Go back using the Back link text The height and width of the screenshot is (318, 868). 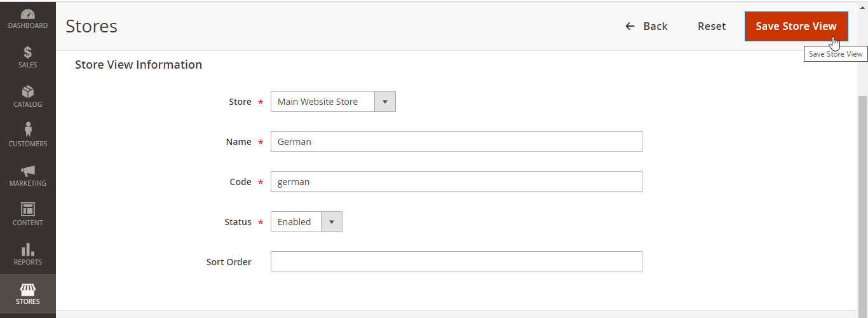click(655, 26)
